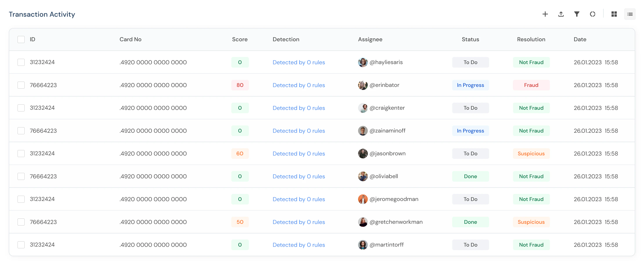Click @jeromegoodman's profile picture

pyautogui.click(x=363, y=199)
